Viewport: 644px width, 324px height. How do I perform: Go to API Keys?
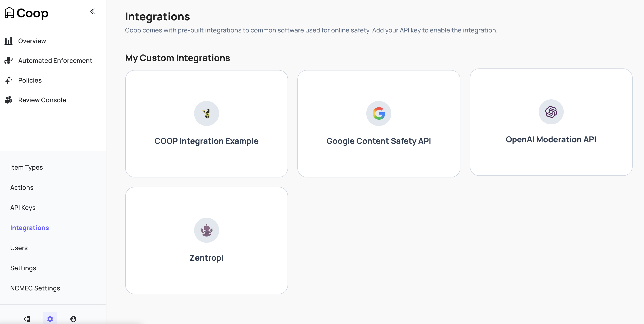[x=23, y=208]
